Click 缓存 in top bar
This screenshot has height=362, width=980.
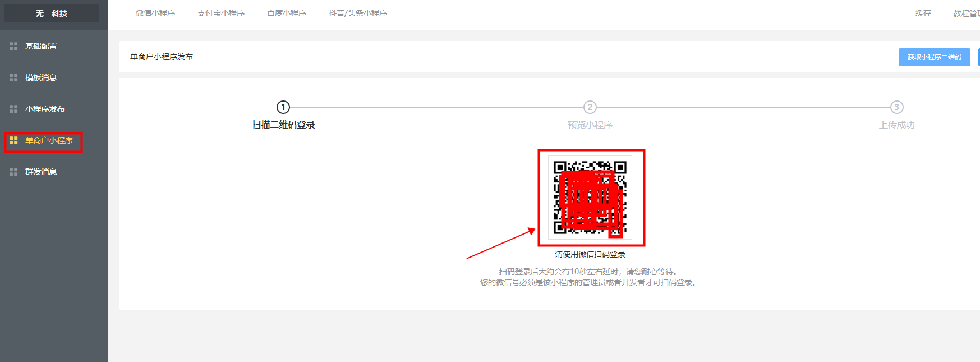click(x=923, y=13)
